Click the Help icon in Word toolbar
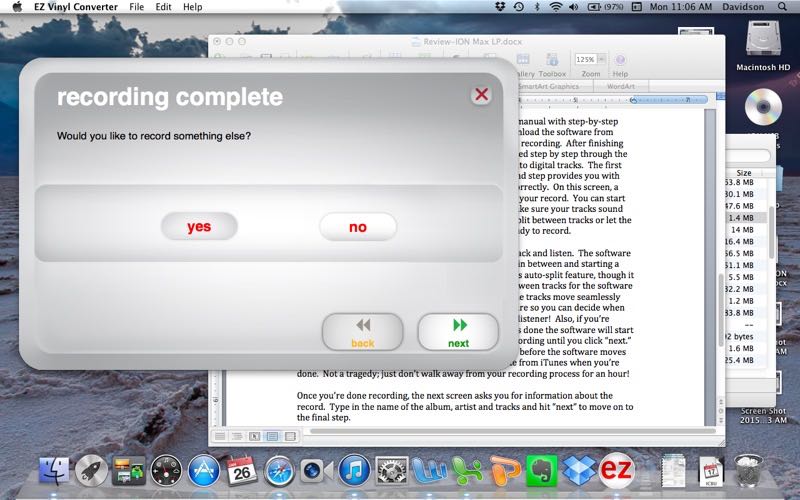800x500 pixels. [620, 62]
